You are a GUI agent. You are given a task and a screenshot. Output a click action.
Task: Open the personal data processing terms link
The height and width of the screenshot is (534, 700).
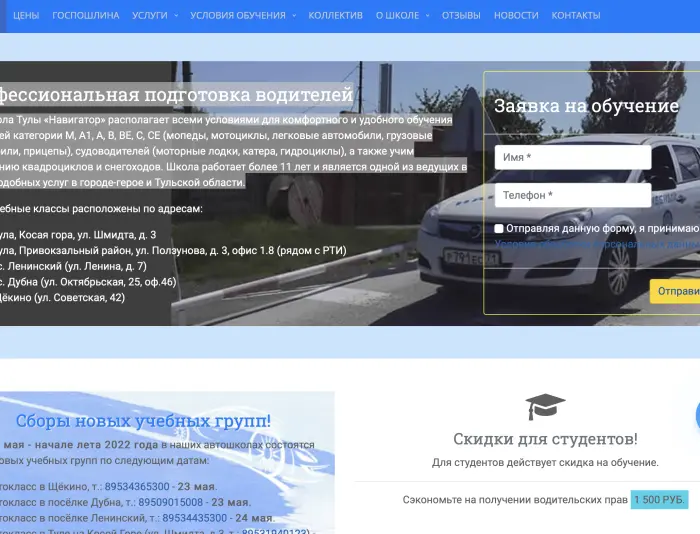[596, 243]
